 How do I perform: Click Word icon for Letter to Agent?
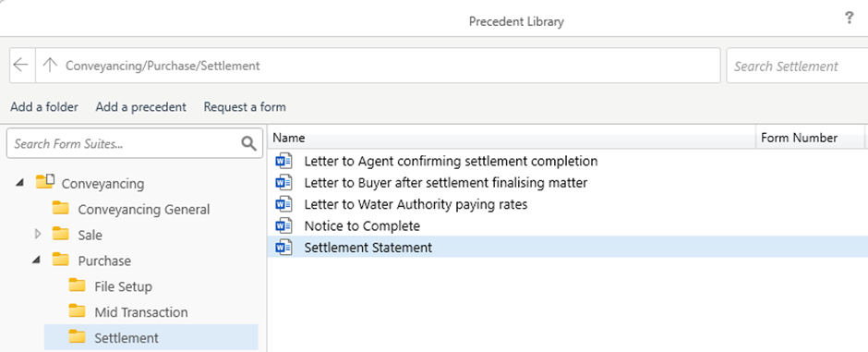[x=283, y=161]
